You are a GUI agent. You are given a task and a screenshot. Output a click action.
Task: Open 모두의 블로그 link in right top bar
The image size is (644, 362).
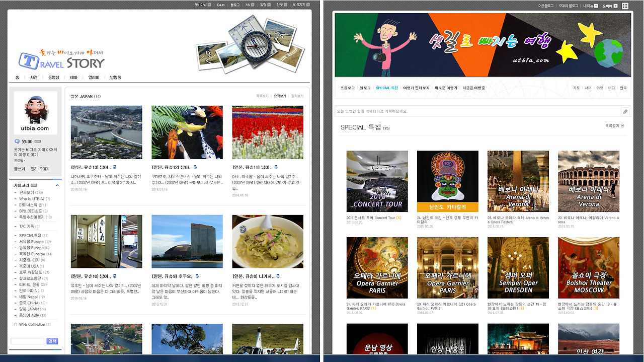coord(568,6)
